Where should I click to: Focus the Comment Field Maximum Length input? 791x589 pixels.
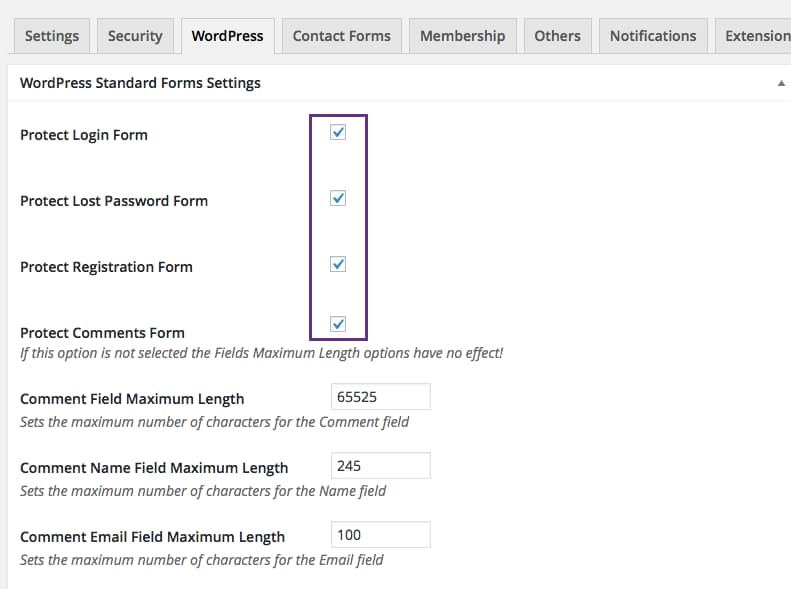pos(380,396)
